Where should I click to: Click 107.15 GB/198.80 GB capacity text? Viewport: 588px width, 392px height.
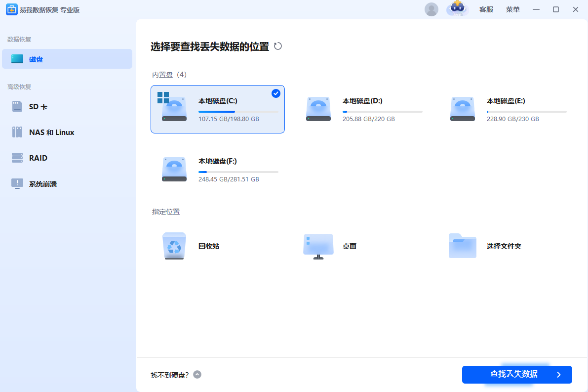(229, 119)
